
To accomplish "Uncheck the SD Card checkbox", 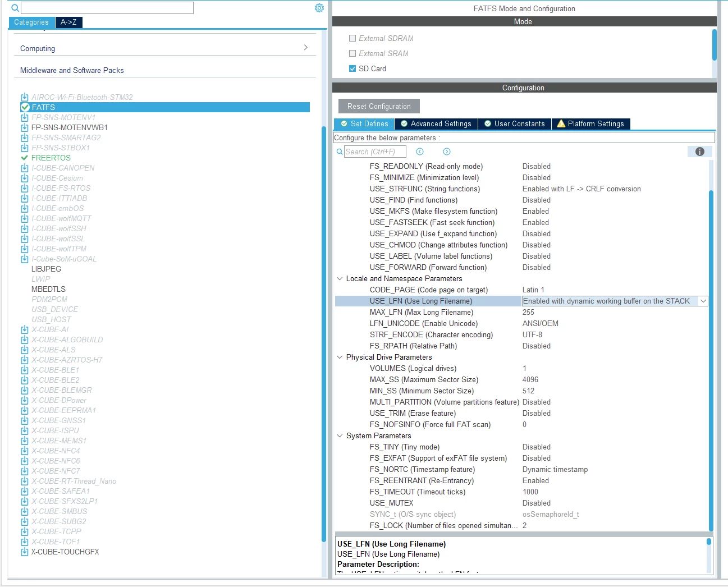I will (352, 68).
